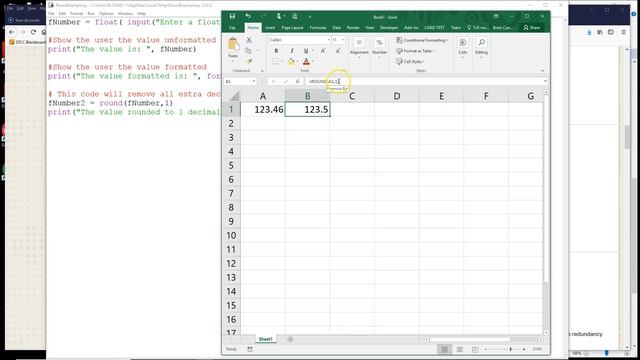The image size is (640, 360).
Task: Add a new sheet with plus icon
Action: (x=290, y=339)
